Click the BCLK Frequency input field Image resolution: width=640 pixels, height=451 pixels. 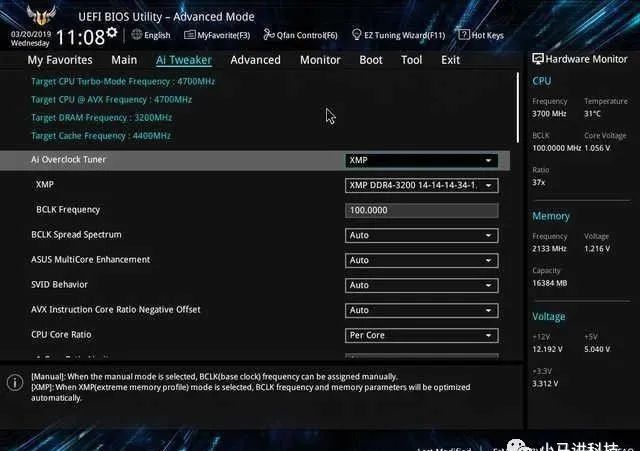click(422, 210)
